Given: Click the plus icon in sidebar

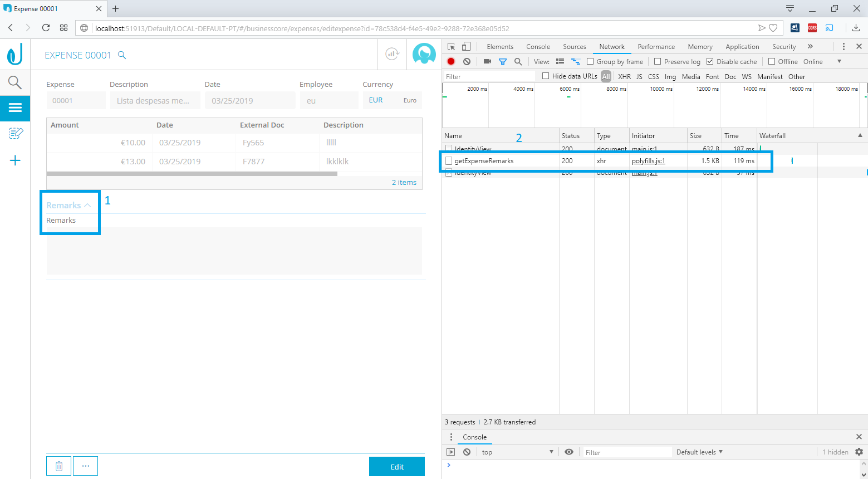Looking at the screenshot, I should (15, 160).
